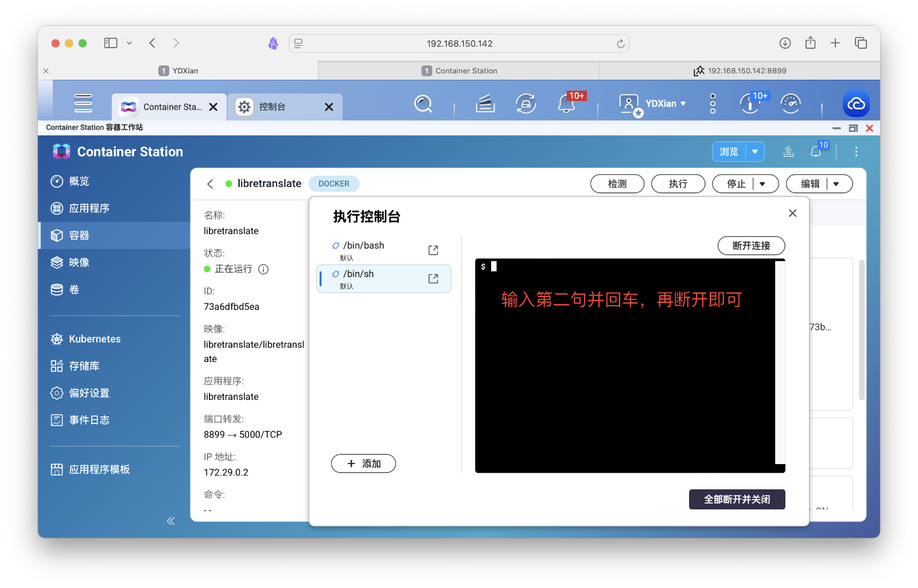Open the QTS search magnifier icon
918x588 pixels.
(x=423, y=104)
